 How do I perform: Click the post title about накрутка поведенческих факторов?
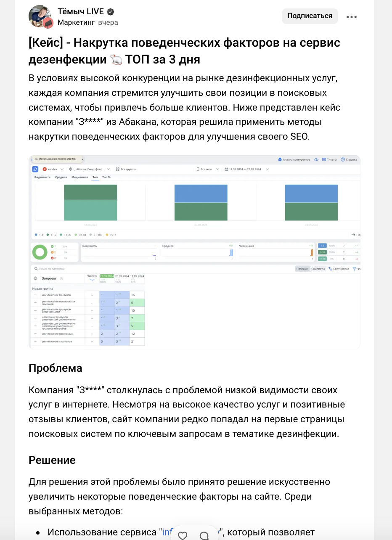pos(184,51)
